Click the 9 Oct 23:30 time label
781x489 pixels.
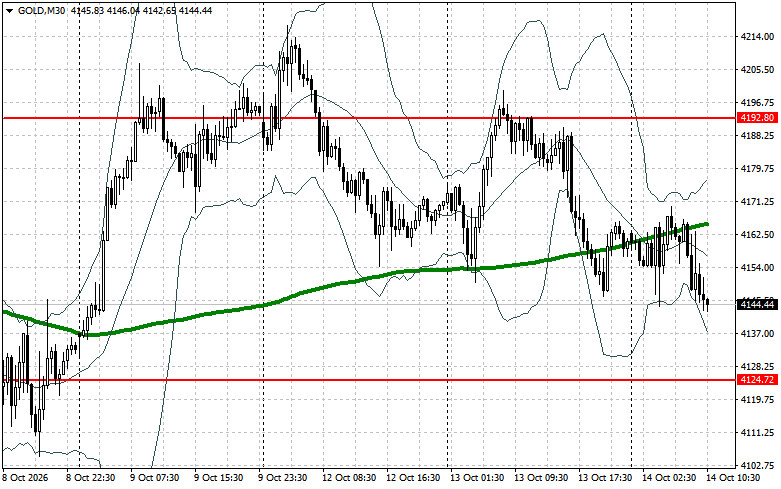coord(282,478)
